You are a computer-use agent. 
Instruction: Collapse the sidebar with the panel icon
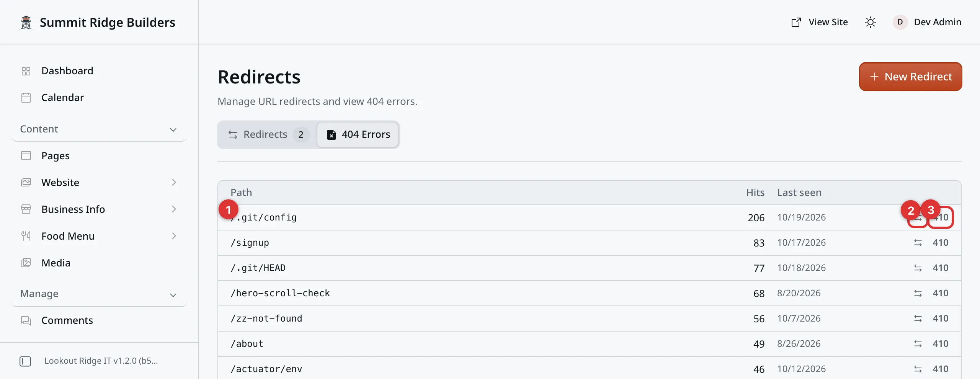25,361
